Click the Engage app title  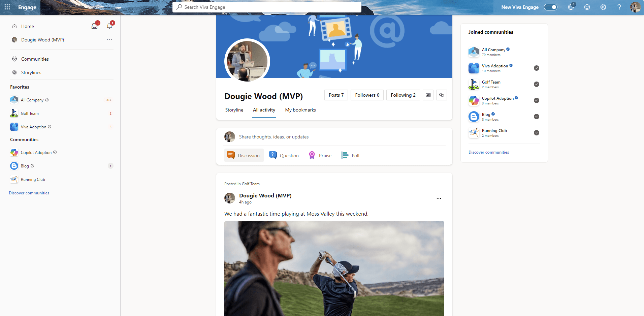(x=27, y=7)
